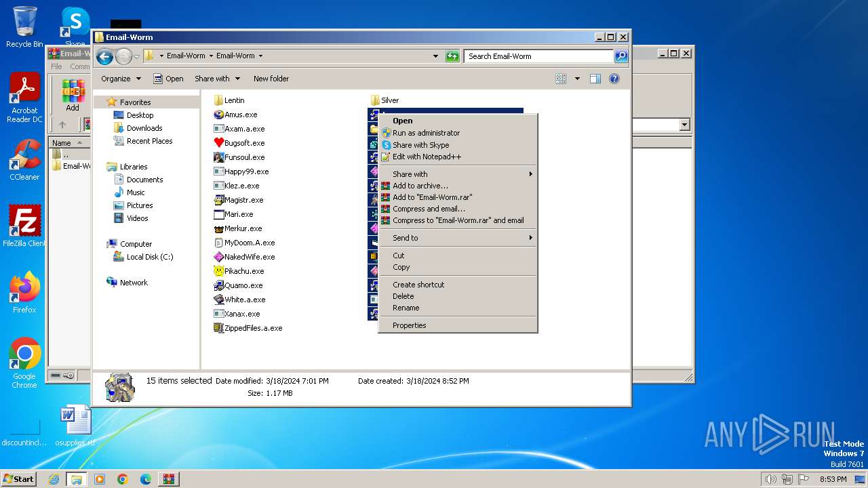
Task: Select Local Disk (C:)
Action: pyautogui.click(x=149, y=257)
